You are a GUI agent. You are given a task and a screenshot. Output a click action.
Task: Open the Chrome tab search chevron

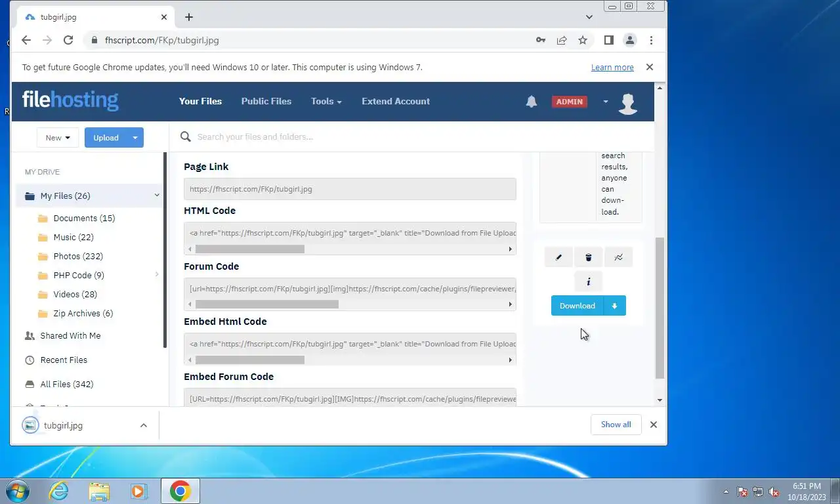tap(589, 17)
